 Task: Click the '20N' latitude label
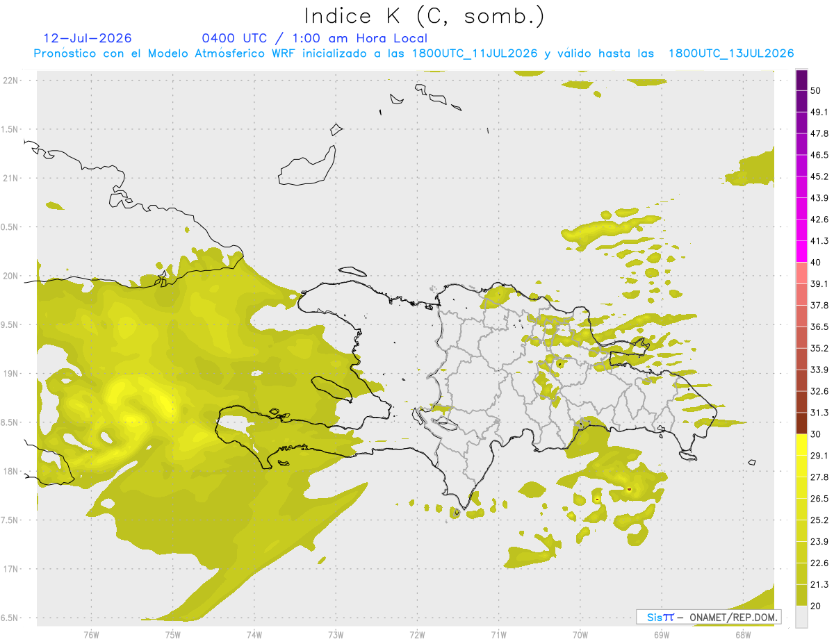(12, 276)
